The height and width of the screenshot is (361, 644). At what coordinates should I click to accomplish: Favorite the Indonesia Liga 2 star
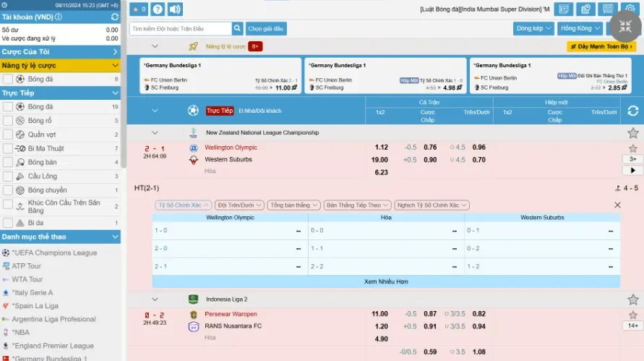pyautogui.click(x=633, y=300)
